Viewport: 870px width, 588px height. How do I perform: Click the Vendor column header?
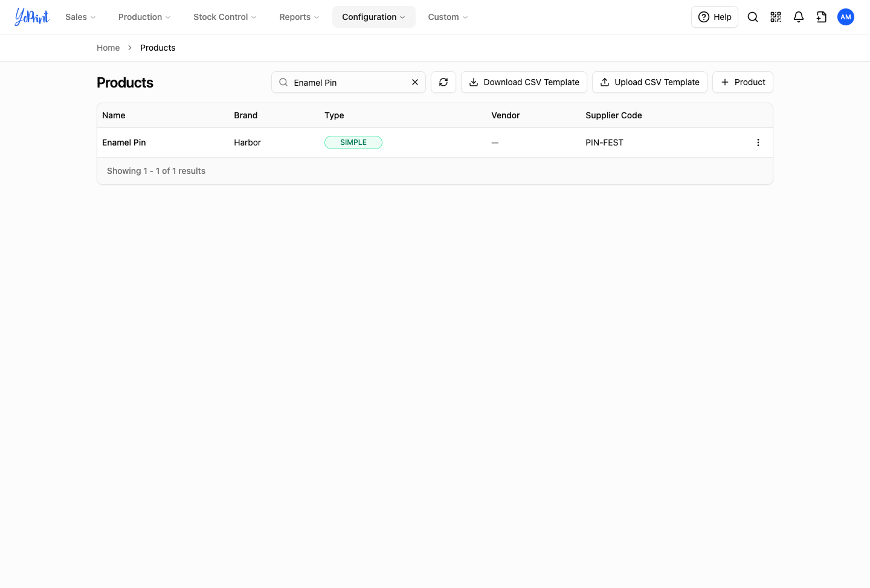(x=506, y=115)
